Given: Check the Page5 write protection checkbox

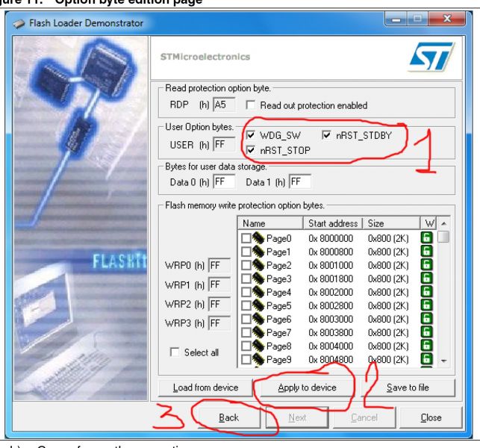Looking at the screenshot, I should pos(246,305).
